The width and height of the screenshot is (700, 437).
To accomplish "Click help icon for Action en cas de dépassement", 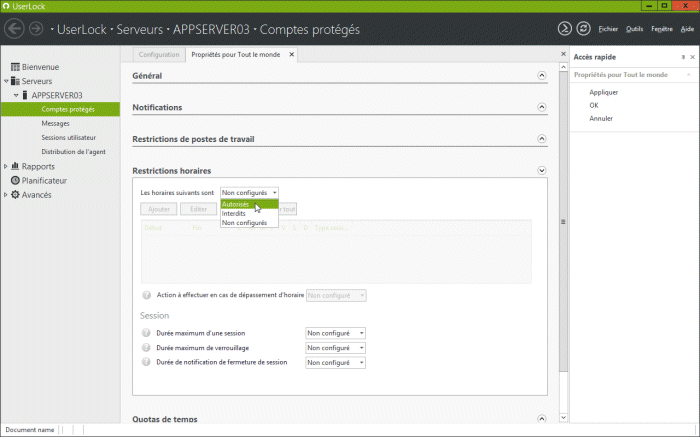I will tap(146, 295).
